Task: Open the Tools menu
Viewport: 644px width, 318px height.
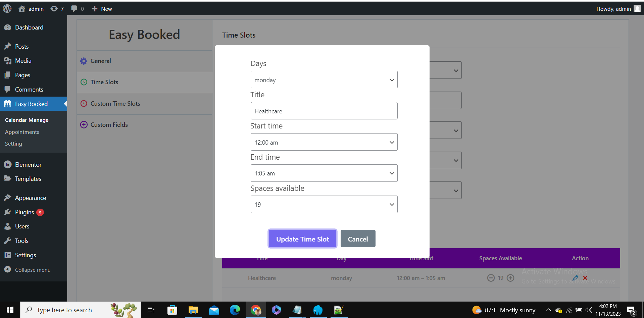Action: (34, 241)
